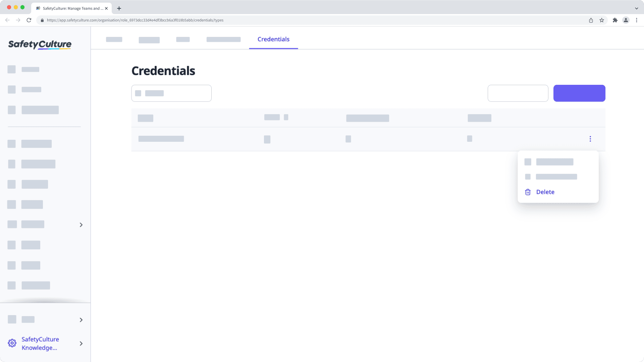The width and height of the screenshot is (644, 362).
Task: Open the Chrome three-dot menu
Action: [x=637, y=20]
